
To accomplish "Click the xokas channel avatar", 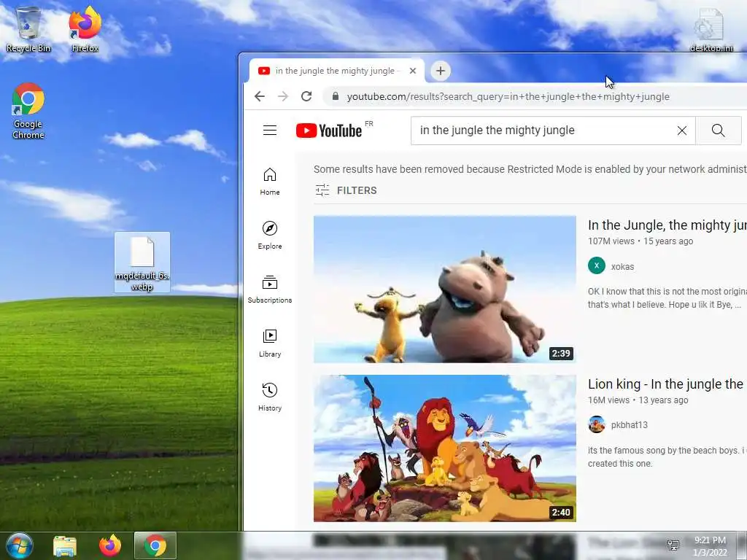I will (x=597, y=265).
